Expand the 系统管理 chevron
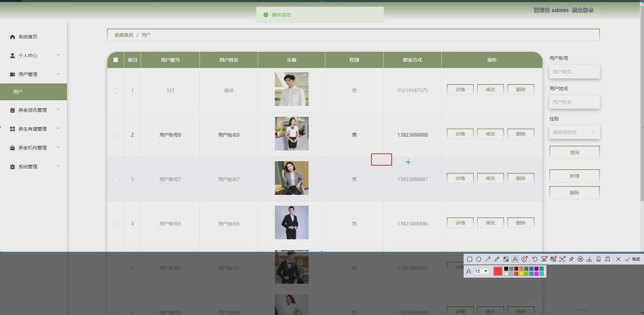The height and width of the screenshot is (315, 644). 58,166
